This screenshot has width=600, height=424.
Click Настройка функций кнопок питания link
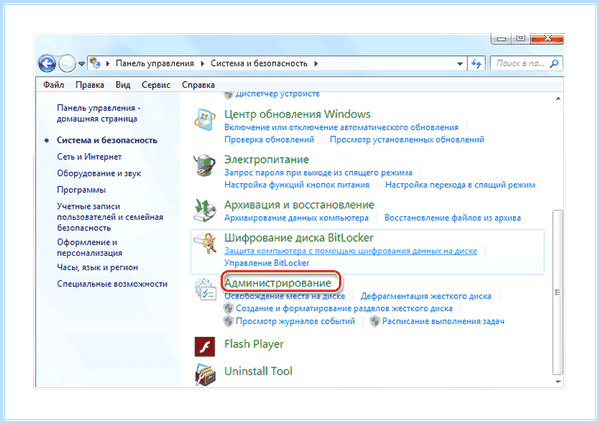click(297, 185)
